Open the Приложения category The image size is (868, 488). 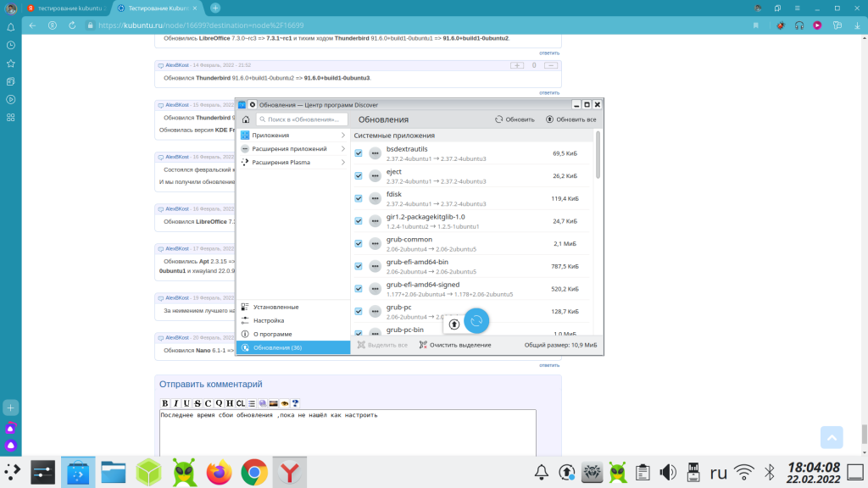coord(293,135)
